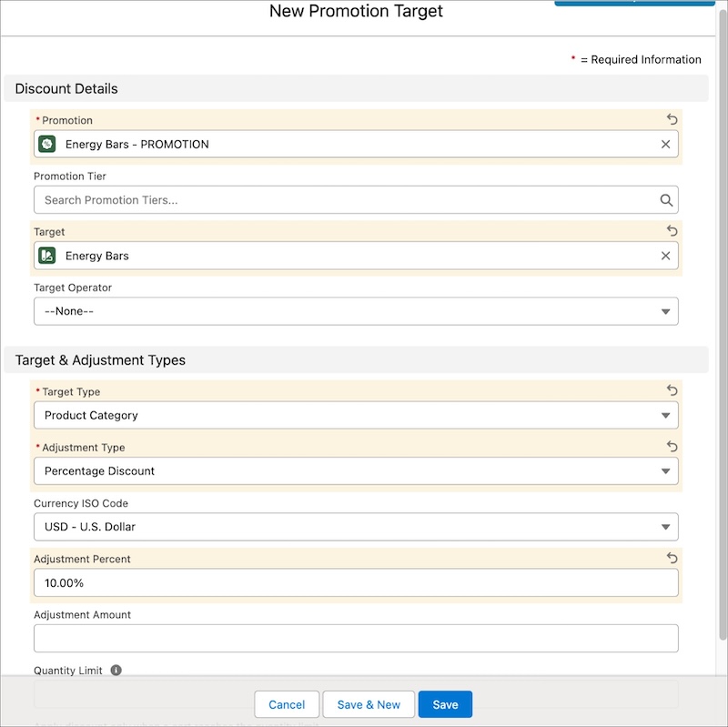Click the Quantity Limit info icon

click(x=116, y=670)
